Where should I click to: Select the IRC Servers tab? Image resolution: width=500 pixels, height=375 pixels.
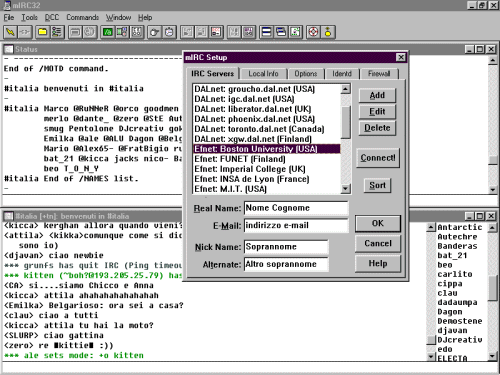point(212,73)
